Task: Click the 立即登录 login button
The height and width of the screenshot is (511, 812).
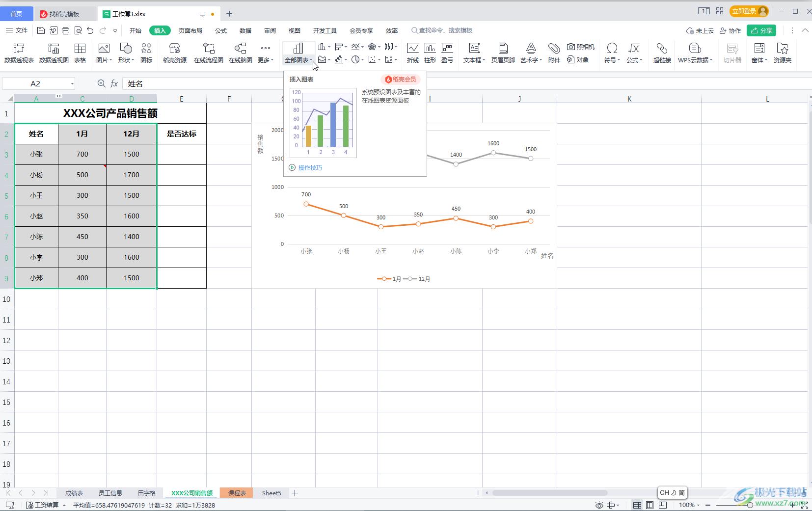Action: point(749,11)
